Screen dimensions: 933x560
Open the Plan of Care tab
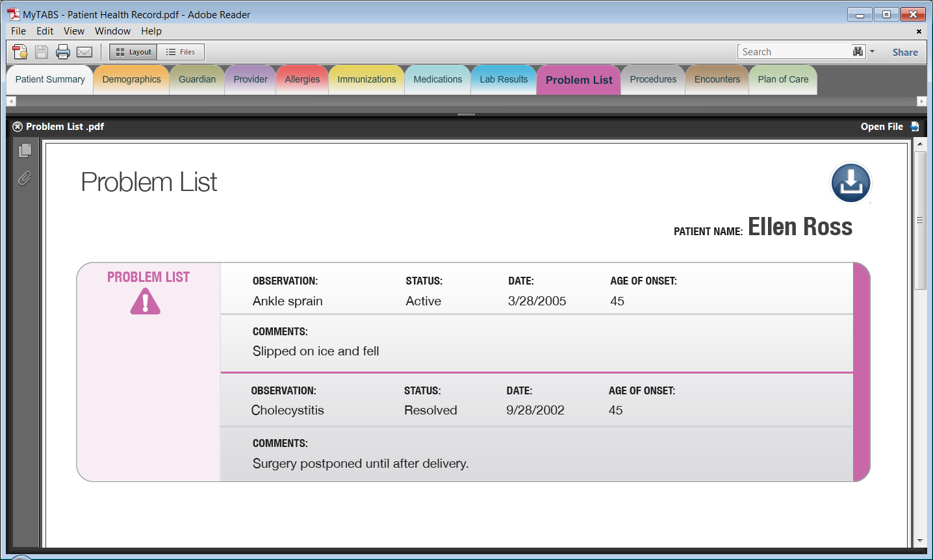783,79
